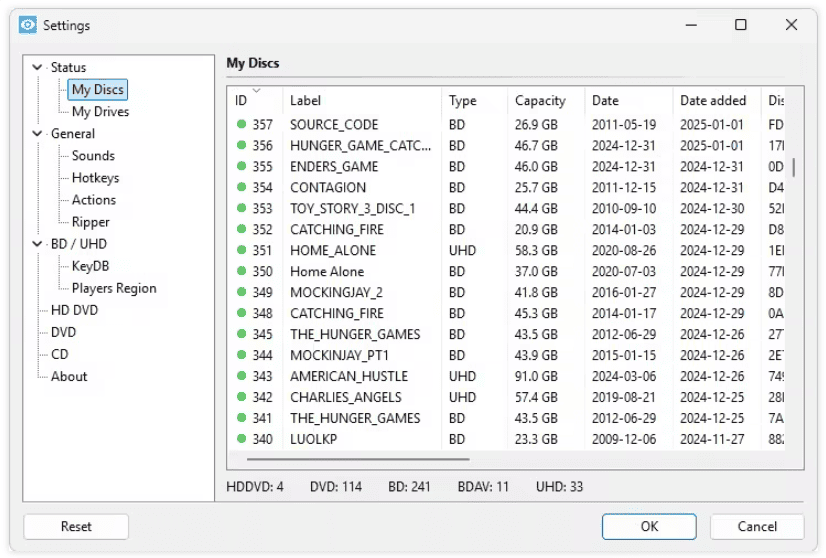The height and width of the screenshot is (558, 826).
Task: Open Sounds settings
Action: pyautogui.click(x=93, y=156)
